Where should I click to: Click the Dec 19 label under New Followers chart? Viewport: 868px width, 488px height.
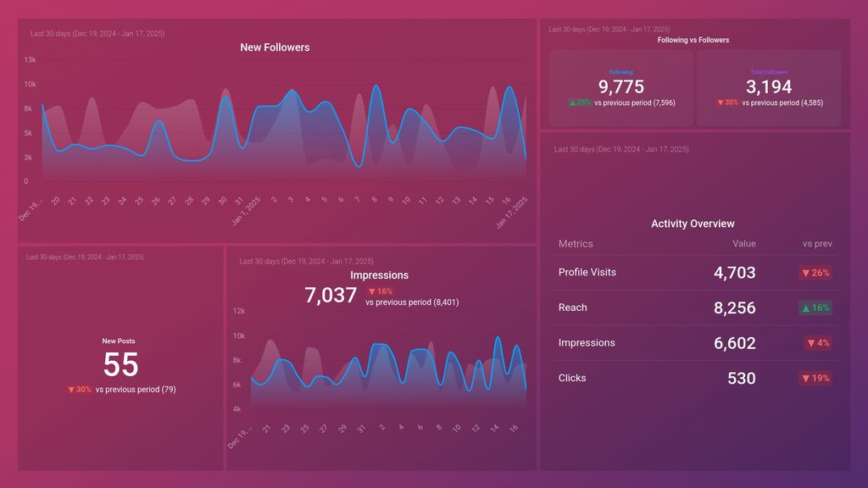point(31,211)
